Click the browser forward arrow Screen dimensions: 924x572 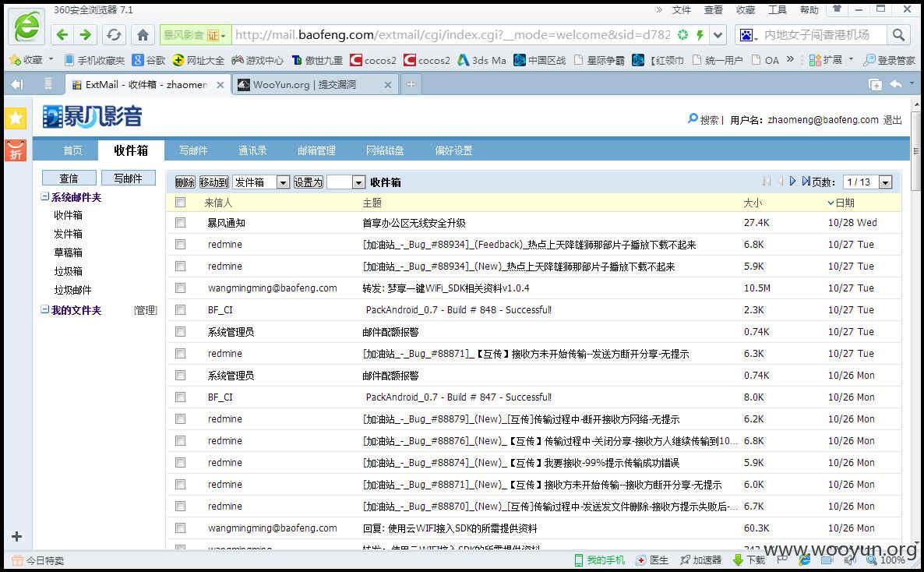tap(86, 35)
